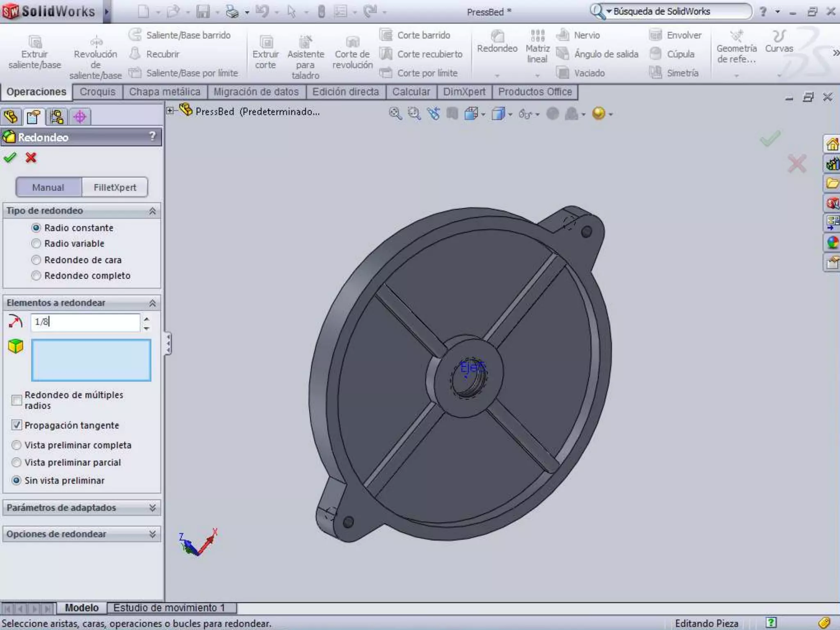Click the Zoom to fit view icon
The image size is (840, 630).
[395, 114]
